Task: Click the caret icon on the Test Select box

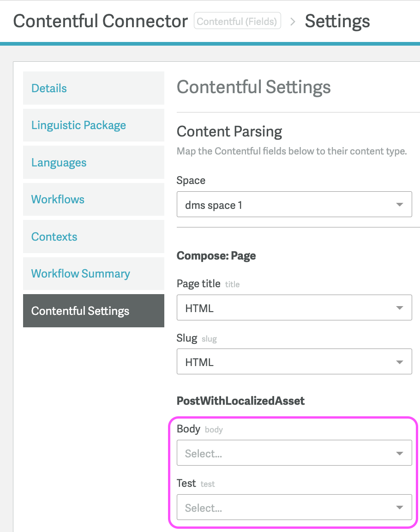Action: 400,507
